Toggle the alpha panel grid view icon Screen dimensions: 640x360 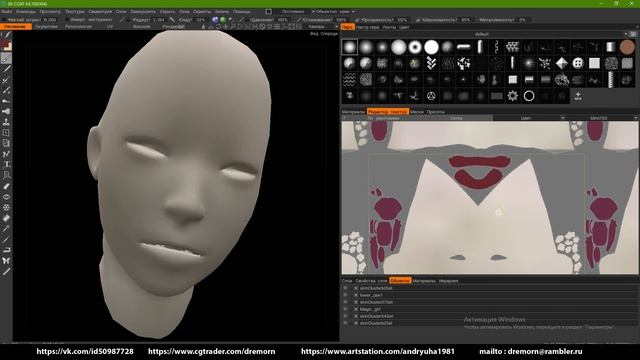pyautogui.click(x=633, y=34)
